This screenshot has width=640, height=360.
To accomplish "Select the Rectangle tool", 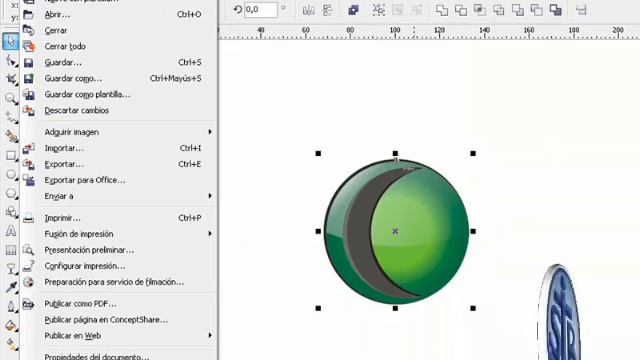I will tap(11, 156).
